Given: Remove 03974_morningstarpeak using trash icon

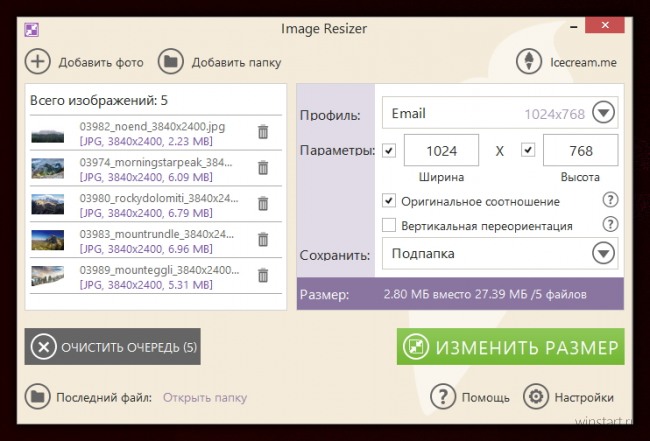Looking at the screenshot, I should 263,168.
